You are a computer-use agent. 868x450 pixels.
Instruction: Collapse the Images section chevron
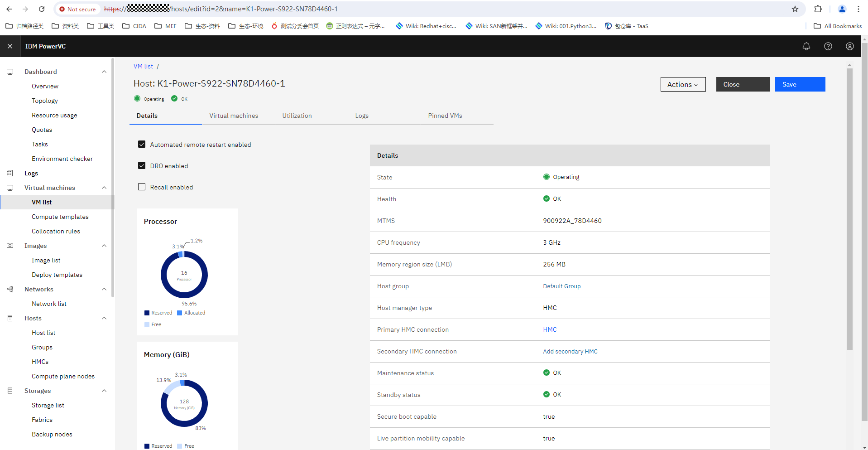104,246
